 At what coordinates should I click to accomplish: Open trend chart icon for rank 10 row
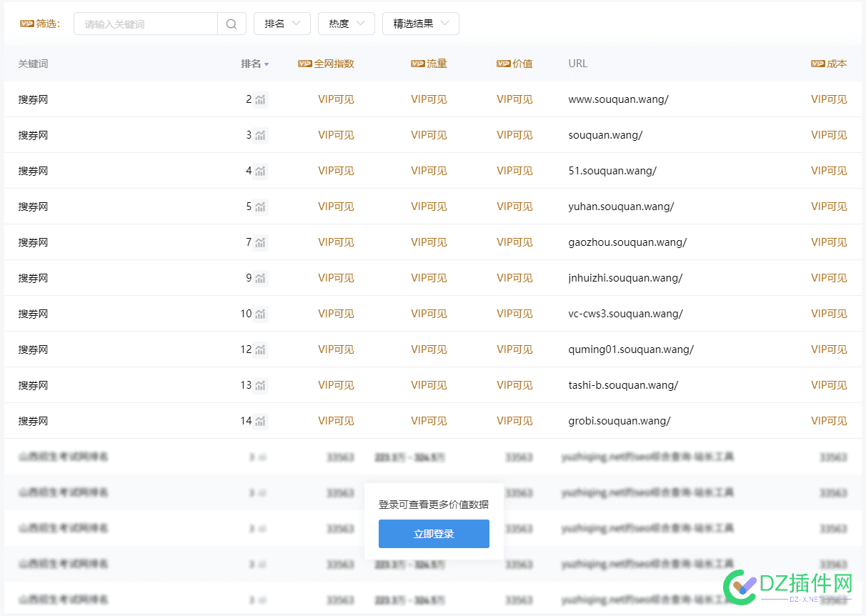[x=261, y=314]
